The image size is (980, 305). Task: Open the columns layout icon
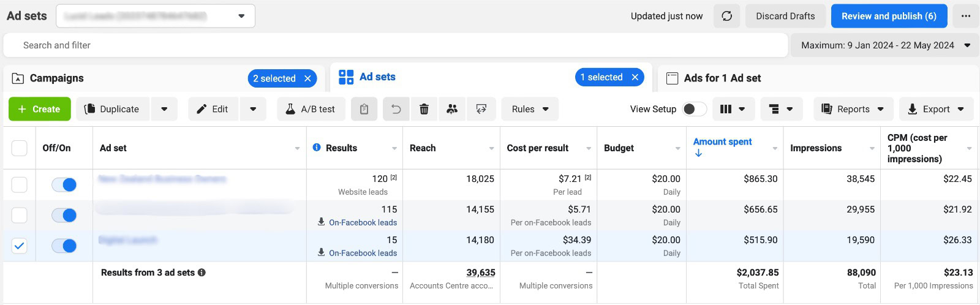pyautogui.click(x=733, y=109)
